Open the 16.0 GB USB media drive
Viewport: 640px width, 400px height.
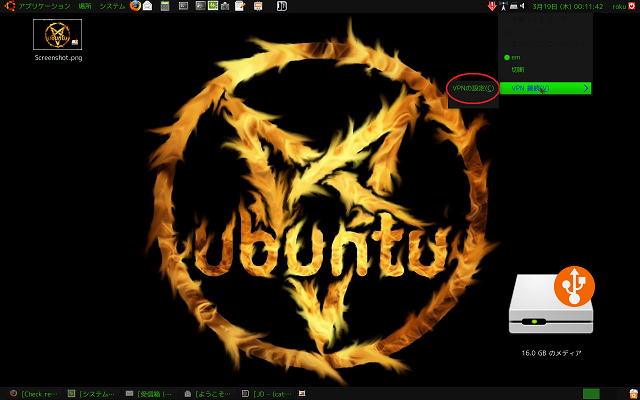(551, 312)
